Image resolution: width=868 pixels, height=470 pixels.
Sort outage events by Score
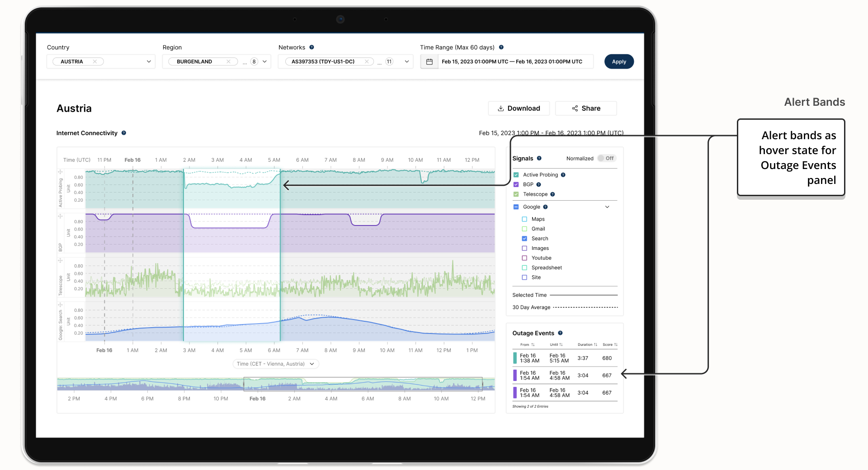610,344
